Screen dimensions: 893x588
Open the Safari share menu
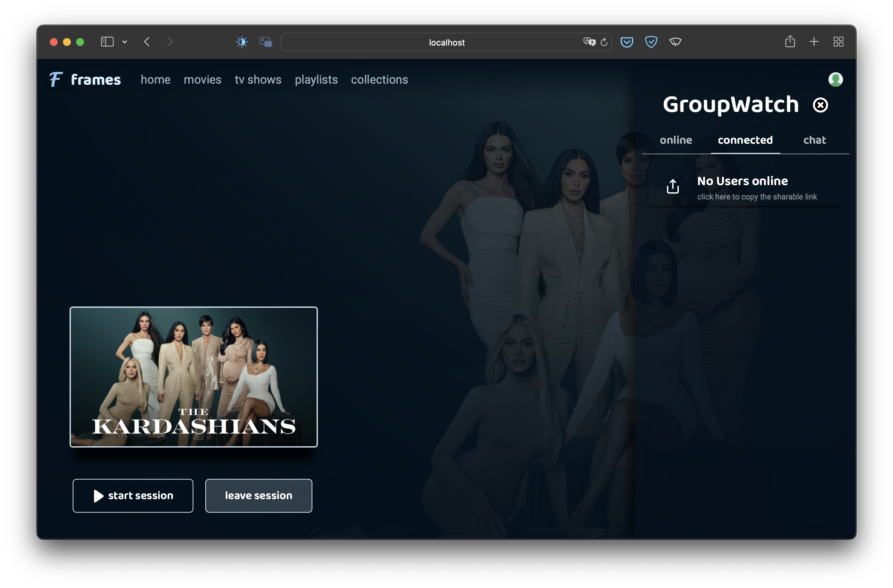790,42
